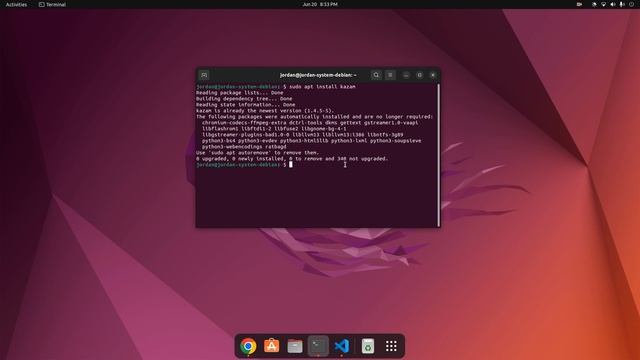
Task: Open the Activities overview
Action: click(16, 4)
